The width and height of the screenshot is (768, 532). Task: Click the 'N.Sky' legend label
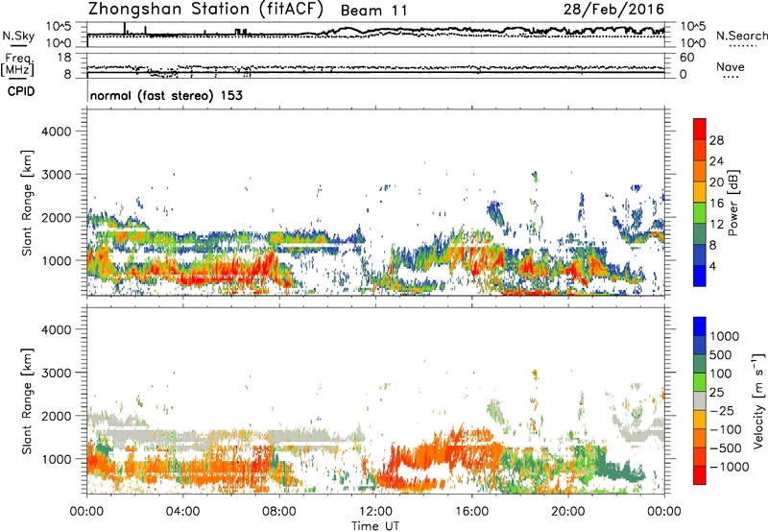(18, 36)
